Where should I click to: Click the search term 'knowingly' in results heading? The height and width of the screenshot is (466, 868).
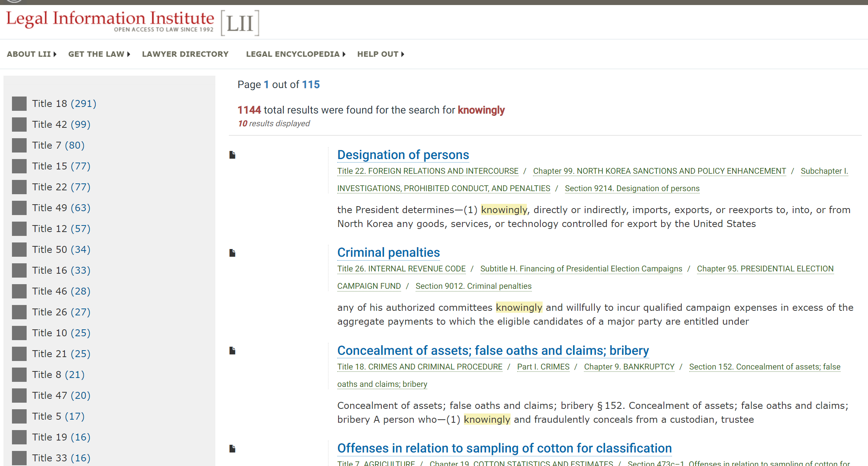point(481,110)
